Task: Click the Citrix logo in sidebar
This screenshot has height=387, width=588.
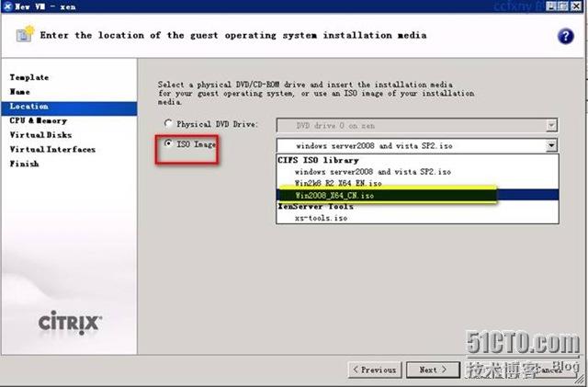Action: tap(70, 323)
